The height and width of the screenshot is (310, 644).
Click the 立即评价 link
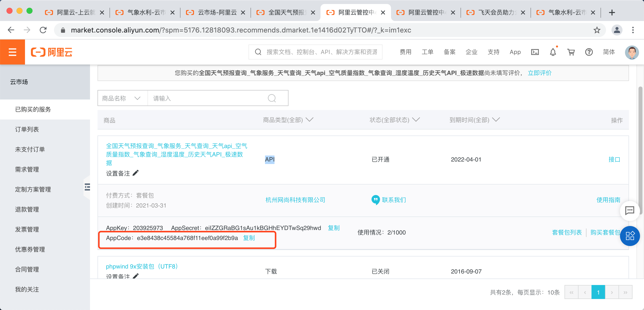[x=539, y=73]
